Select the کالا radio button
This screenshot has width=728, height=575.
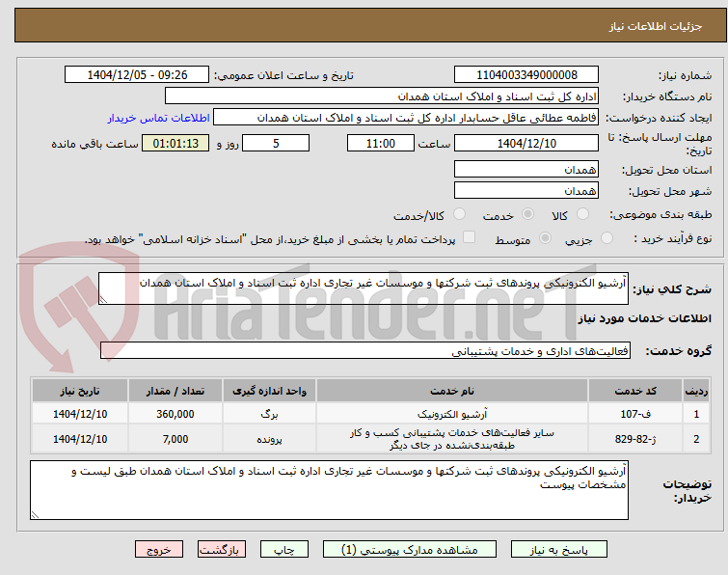[x=582, y=214]
